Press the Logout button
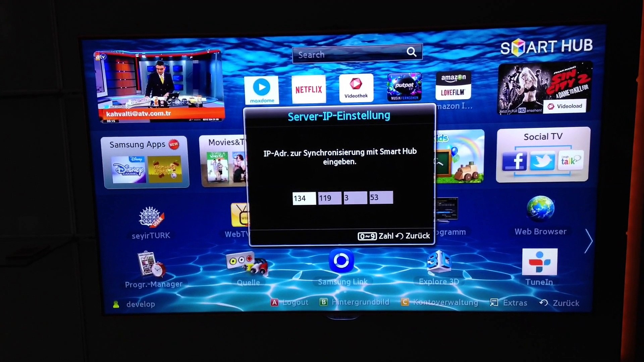The image size is (644, 362). point(288,303)
